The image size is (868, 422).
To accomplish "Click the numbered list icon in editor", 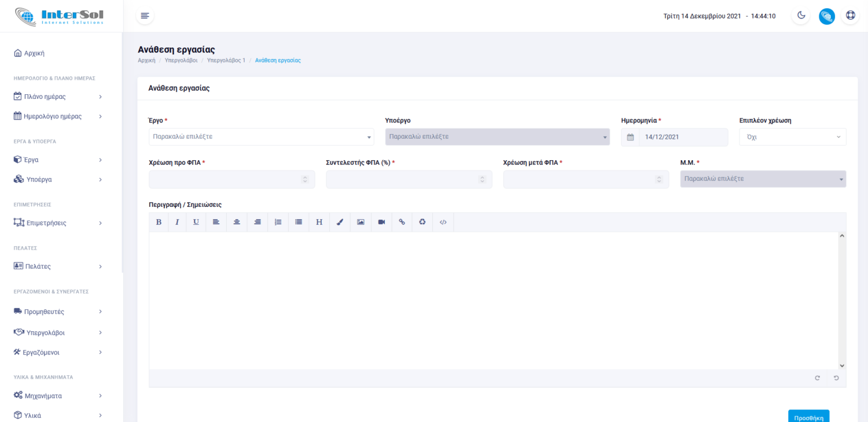I will coord(278,222).
